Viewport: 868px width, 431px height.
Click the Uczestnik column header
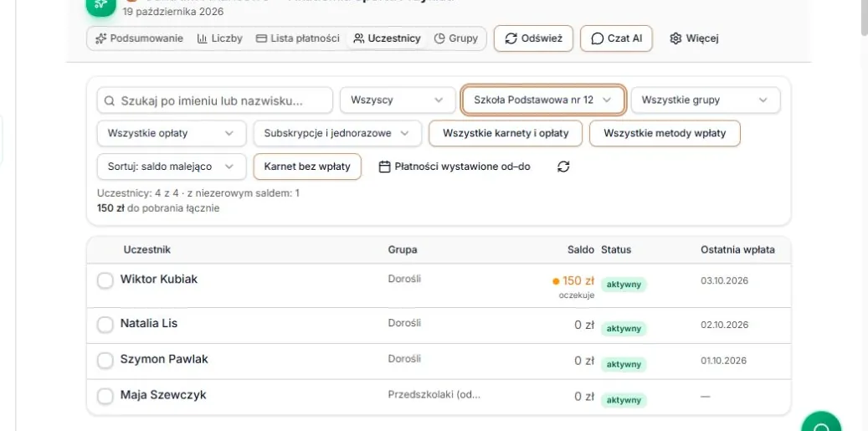point(147,250)
